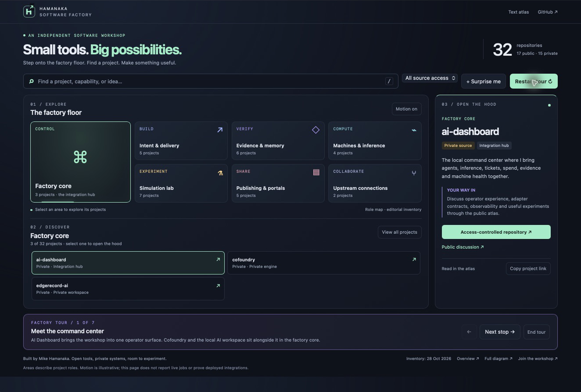Viewport: 581px width, 392px height.
Task: Click the branch icon on the Collaborate card
Action: click(414, 173)
